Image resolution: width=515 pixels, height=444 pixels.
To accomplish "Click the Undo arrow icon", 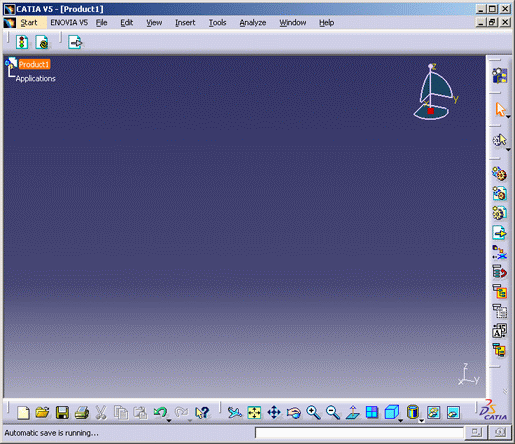I will pyautogui.click(x=160, y=413).
